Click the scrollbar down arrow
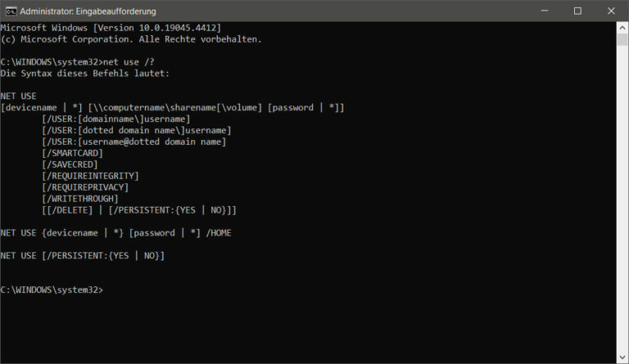 coord(622,357)
